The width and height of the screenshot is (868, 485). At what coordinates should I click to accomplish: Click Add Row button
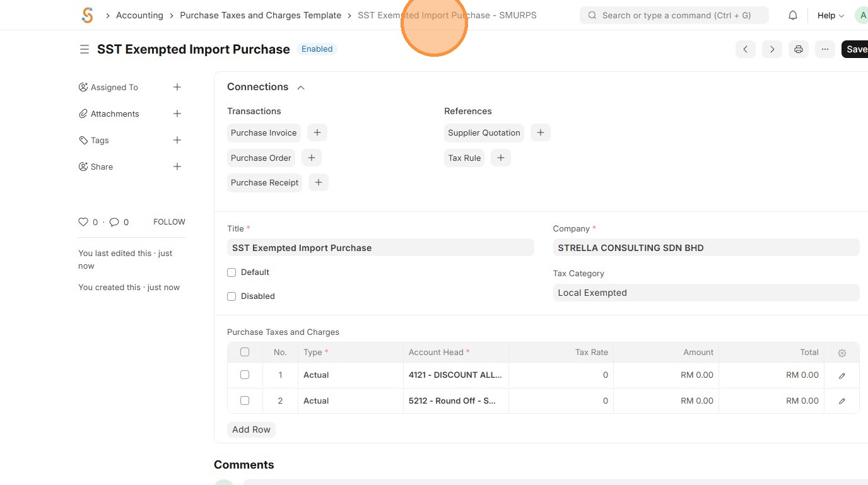tap(251, 429)
